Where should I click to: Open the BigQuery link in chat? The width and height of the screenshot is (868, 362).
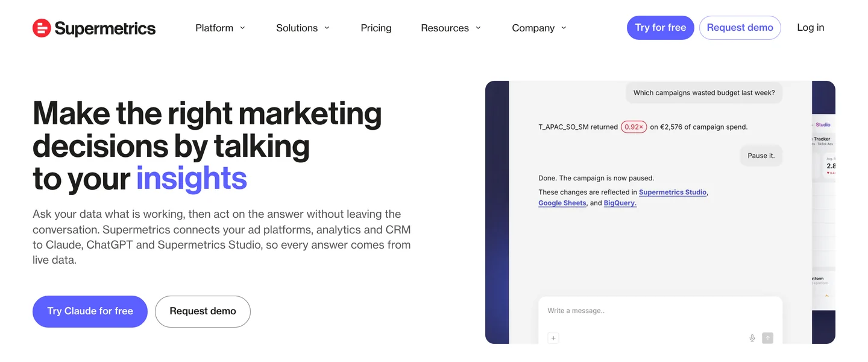pos(620,203)
